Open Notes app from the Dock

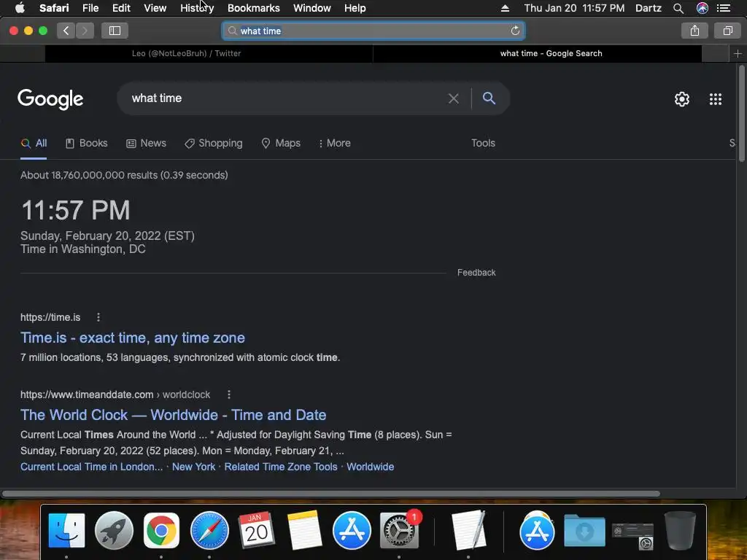click(x=304, y=530)
